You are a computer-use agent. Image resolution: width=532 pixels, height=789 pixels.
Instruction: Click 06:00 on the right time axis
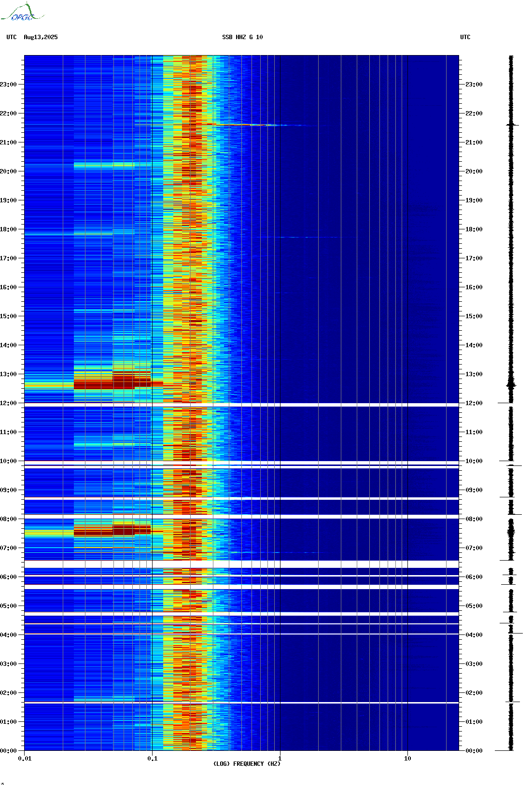(x=474, y=577)
